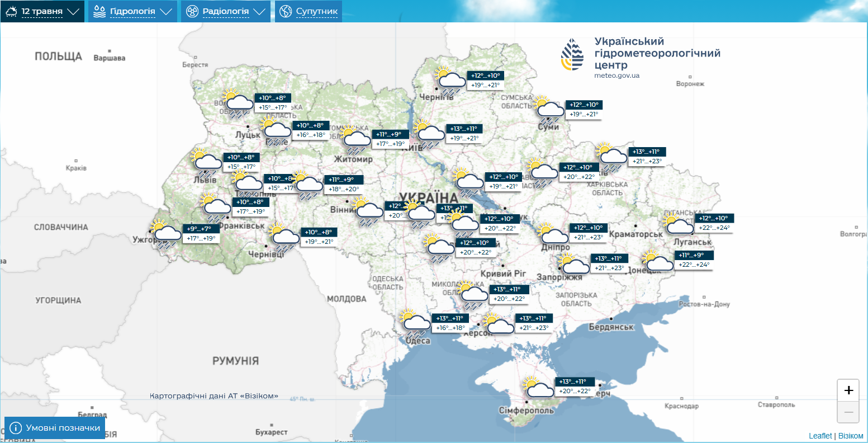868x443 pixels.
Task: Click the globe icon on the Супутник button
Action: (286, 11)
